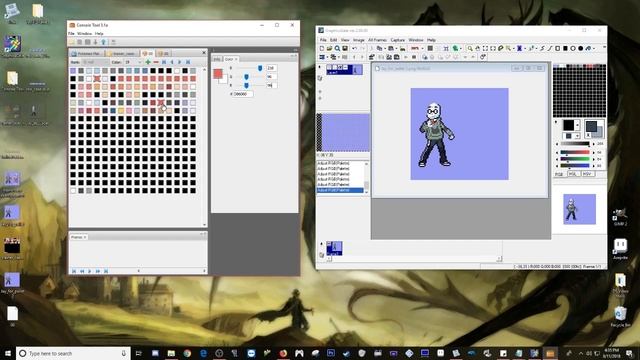Click the Console Tool palette vertical scrollbar
640x360 pixels.
204,147
